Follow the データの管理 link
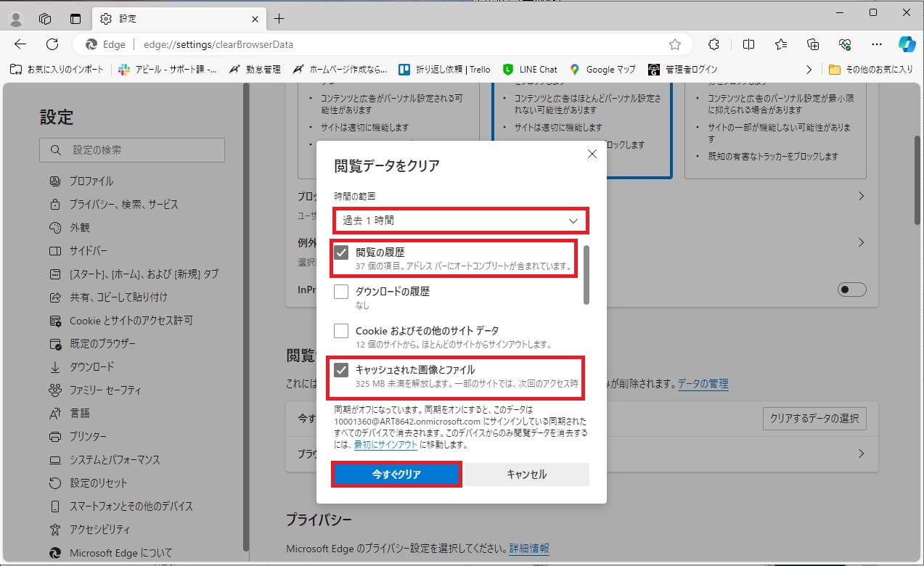This screenshot has height=566, width=924. coord(703,384)
